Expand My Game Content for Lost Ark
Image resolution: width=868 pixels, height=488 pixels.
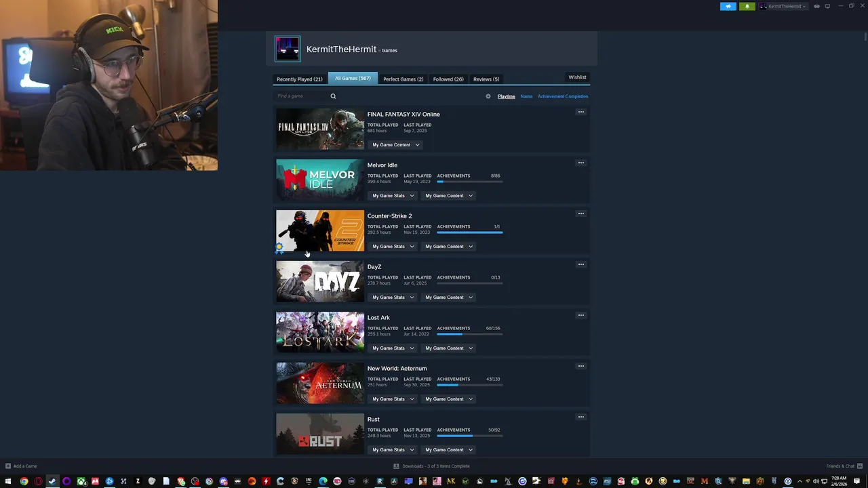point(449,348)
